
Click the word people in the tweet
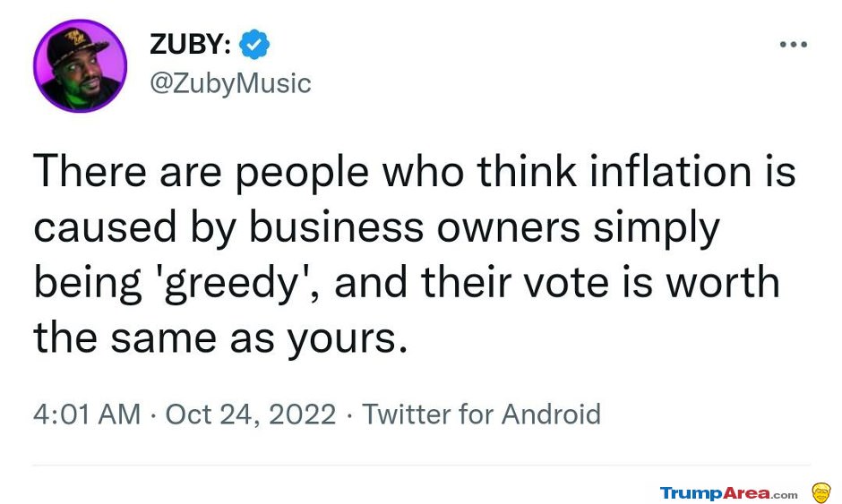pyautogui.click(x=303, y=174)
